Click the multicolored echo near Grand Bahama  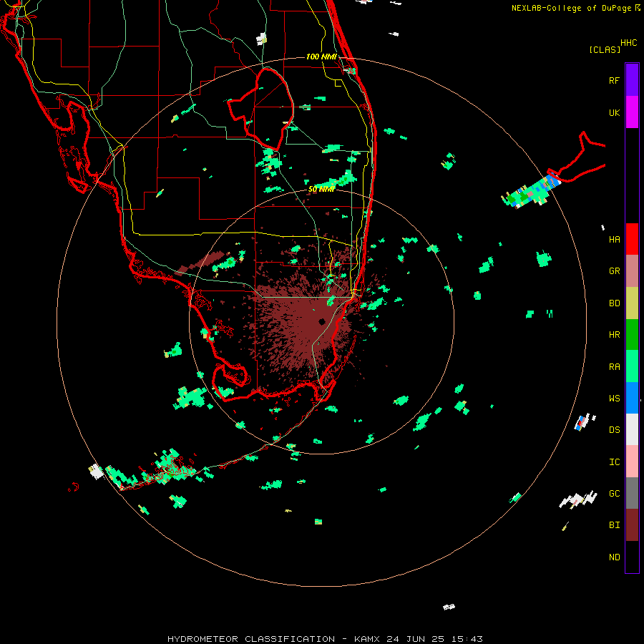(531, 192)
